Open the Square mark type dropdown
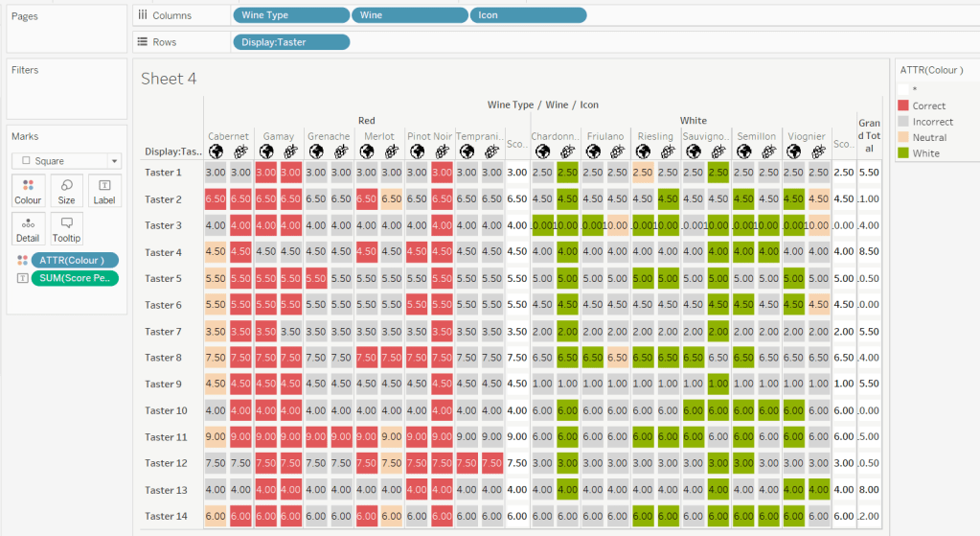This screenshot has width=980, height=536. tap(66, 161)
